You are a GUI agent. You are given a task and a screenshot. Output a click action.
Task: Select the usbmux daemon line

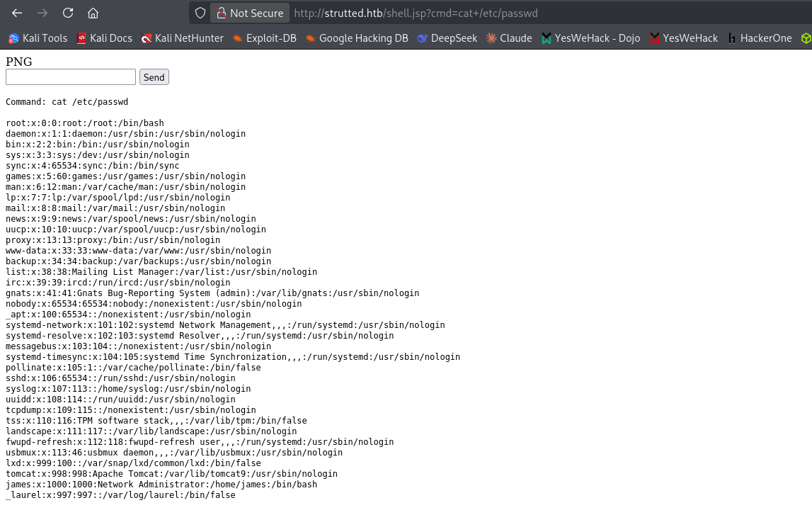(174, 452)
